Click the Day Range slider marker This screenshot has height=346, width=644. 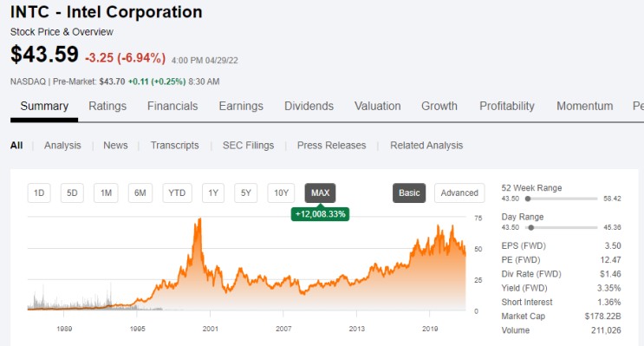pyautogui.click(x=531, y=227)
